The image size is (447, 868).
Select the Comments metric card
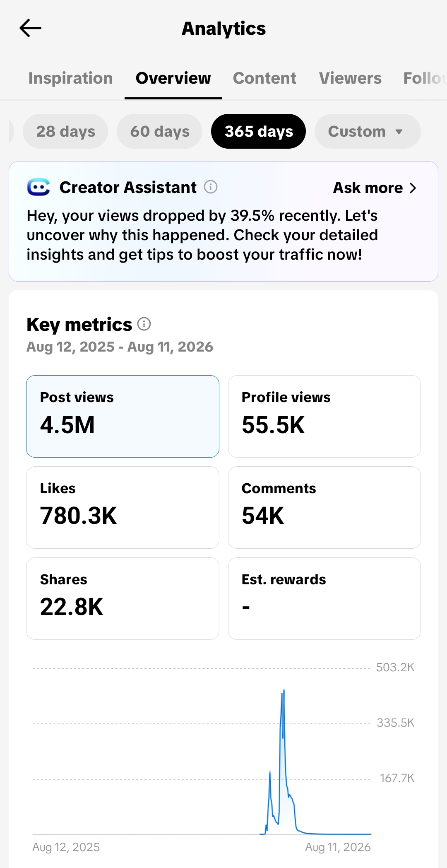click(x=324, y=507)
